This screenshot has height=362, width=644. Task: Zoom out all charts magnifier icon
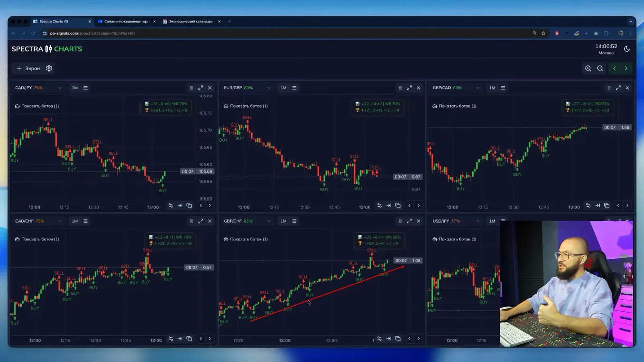tap(600, 68)
